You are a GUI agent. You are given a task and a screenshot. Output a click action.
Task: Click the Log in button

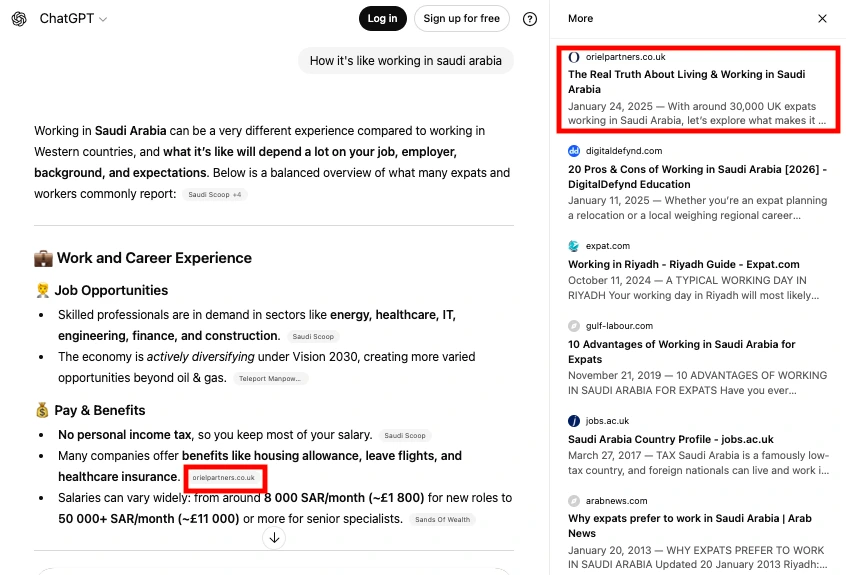point(382,19)
